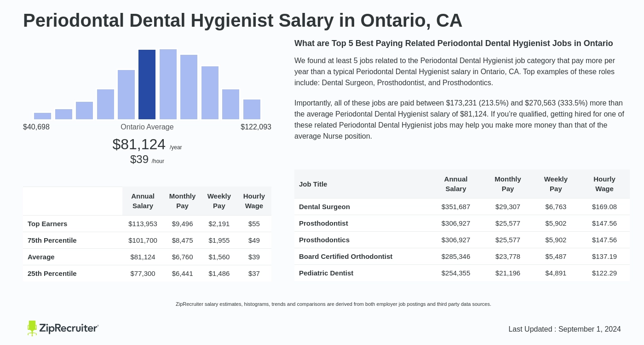Click the '$6,760' monthly pay cell

(x=182, y=257)
